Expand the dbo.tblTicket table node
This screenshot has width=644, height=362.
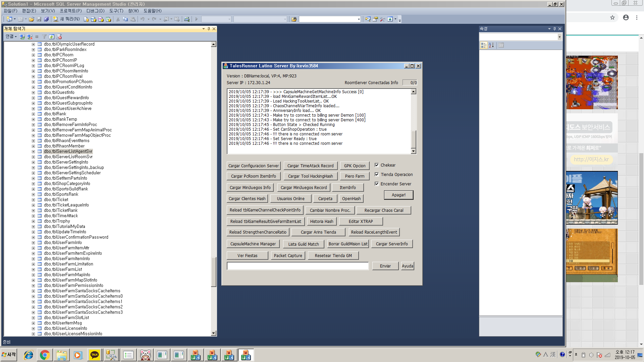[x=33, y=200]
